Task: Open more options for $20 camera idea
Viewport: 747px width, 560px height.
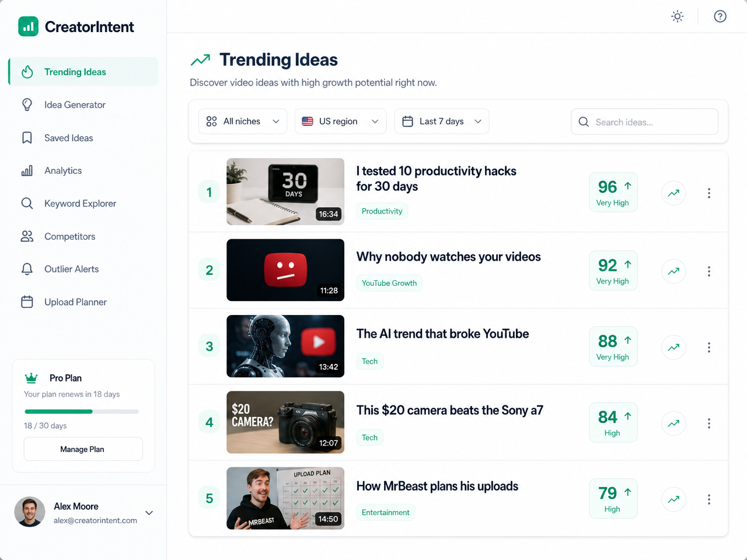Action: point(709,423)
